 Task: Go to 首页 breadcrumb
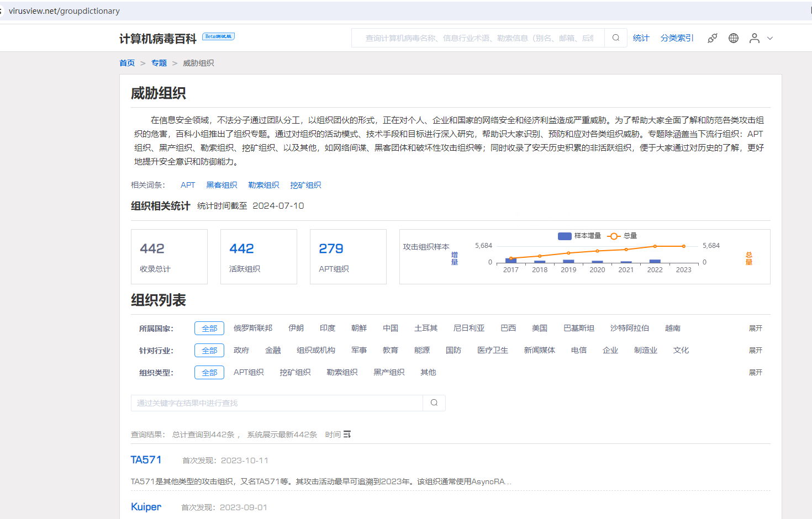127,63
